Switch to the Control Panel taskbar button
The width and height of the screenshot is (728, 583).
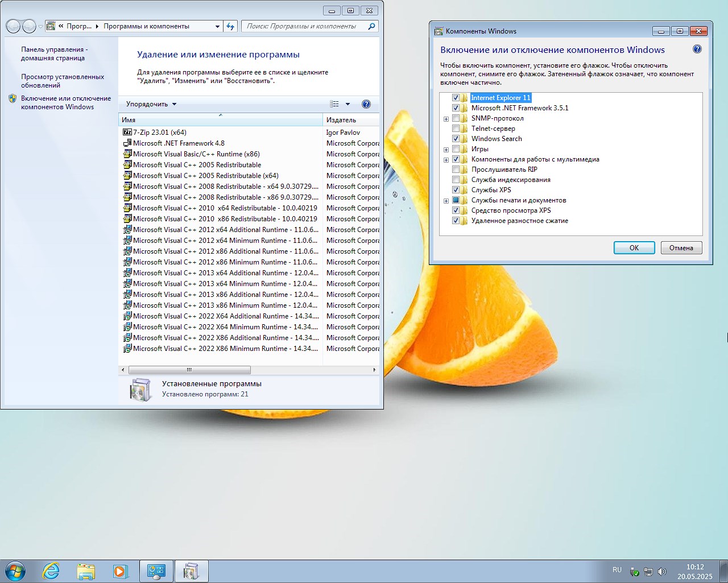tap(156, 571)
